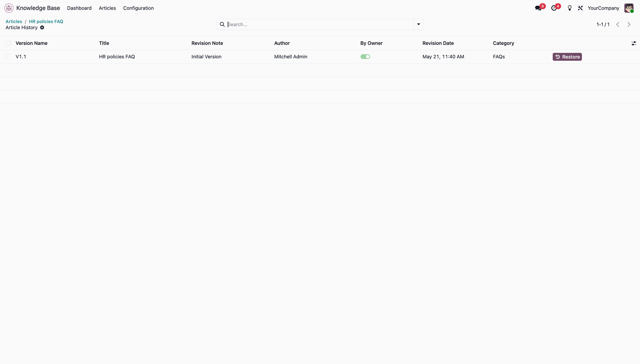Go back to HR policies FAQ breadcrumb
The height and width of the screenshot is (364, 640).
[x=46, y=21]
